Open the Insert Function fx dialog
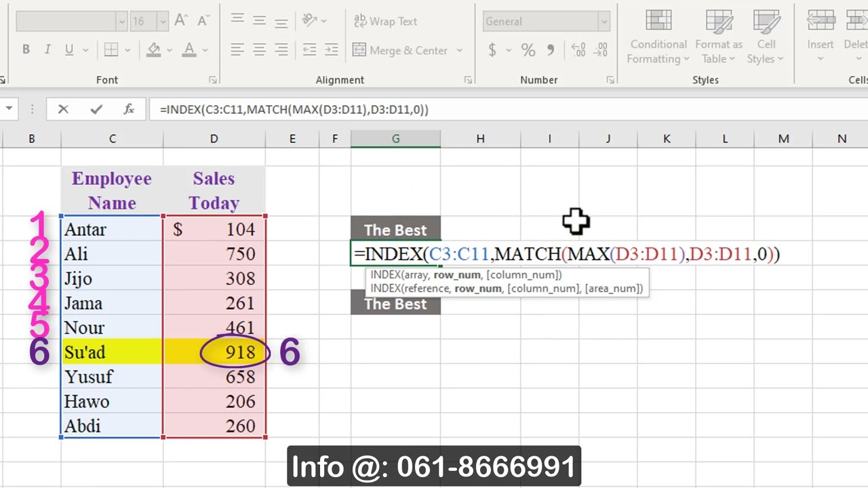The height and width of the screenshot is (488, 868). (129, 109)
